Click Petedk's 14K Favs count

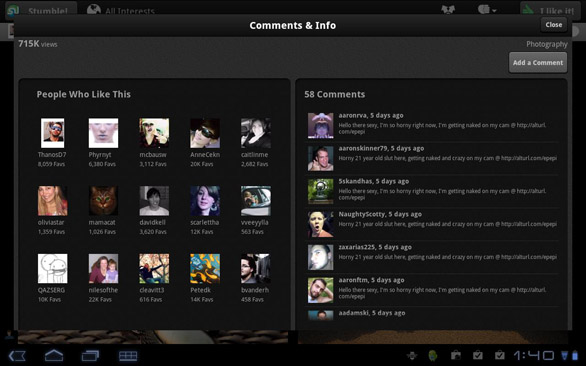pyautogui.click(x=202, y=299)
